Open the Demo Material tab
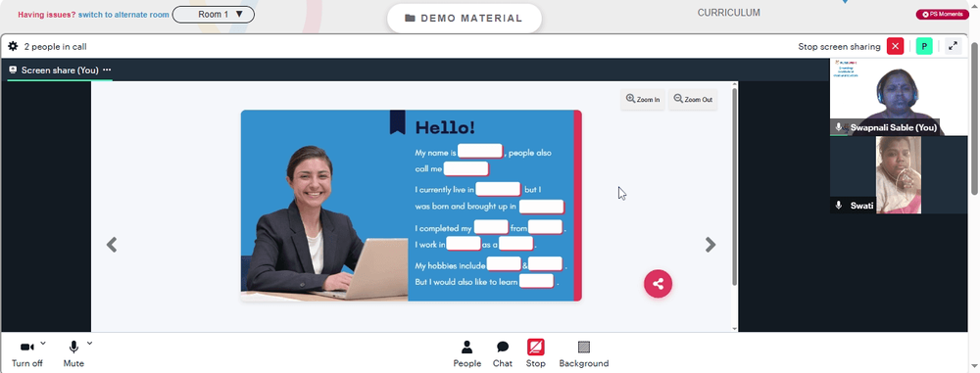This screenshot has height=373, width=980. click(464, 19)
